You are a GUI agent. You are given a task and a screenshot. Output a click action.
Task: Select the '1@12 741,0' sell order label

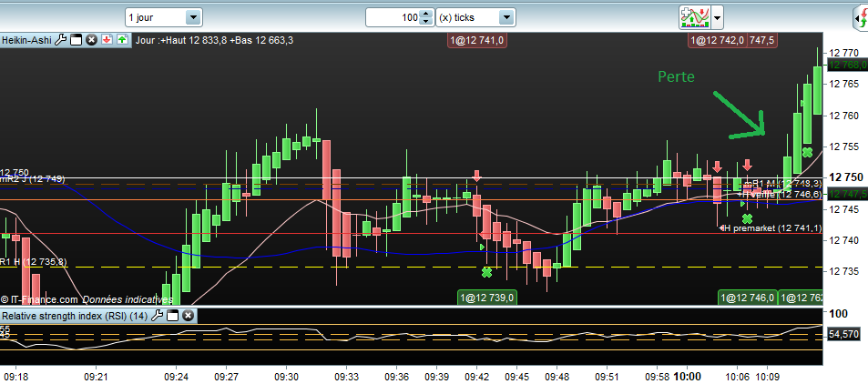(477, 40)
